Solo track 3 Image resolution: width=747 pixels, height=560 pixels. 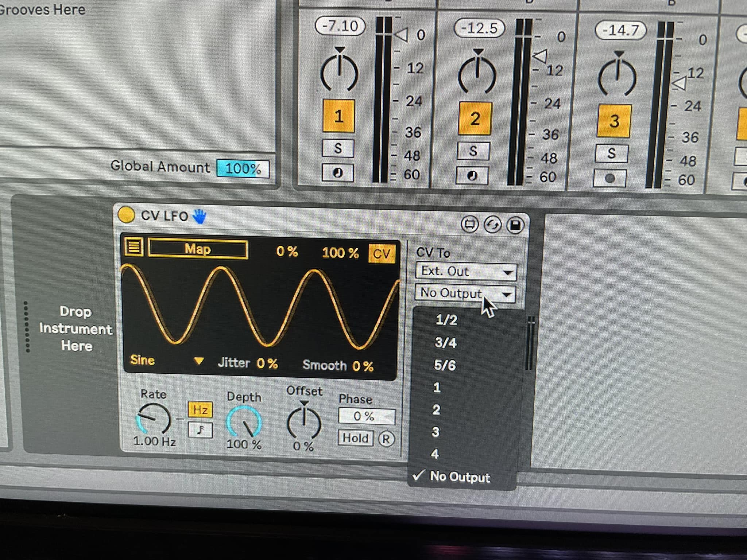pyautogui.click(x=611, y=153)
